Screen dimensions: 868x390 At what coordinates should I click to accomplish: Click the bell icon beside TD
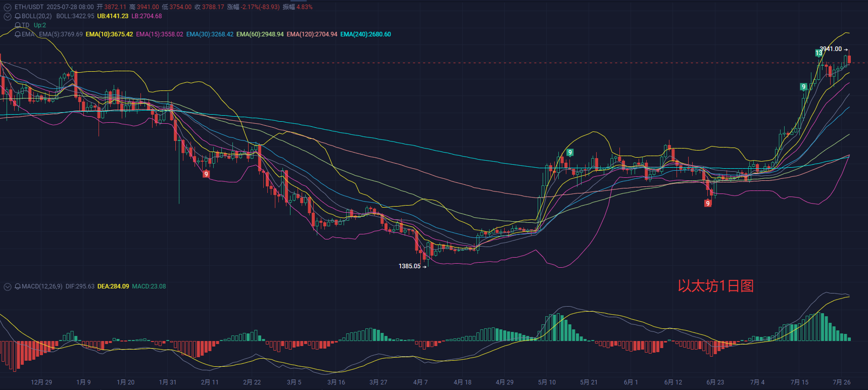click(x=18, y=25)
